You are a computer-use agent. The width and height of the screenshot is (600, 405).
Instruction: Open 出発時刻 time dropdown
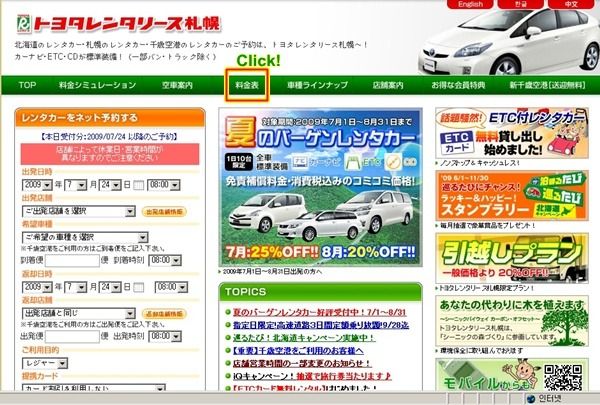coord(165,336)
